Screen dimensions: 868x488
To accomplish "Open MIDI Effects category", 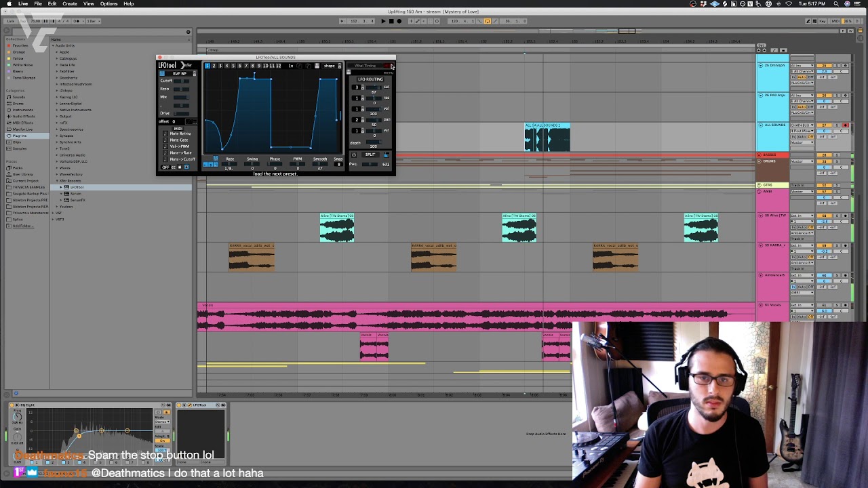I will coord(22,123).
